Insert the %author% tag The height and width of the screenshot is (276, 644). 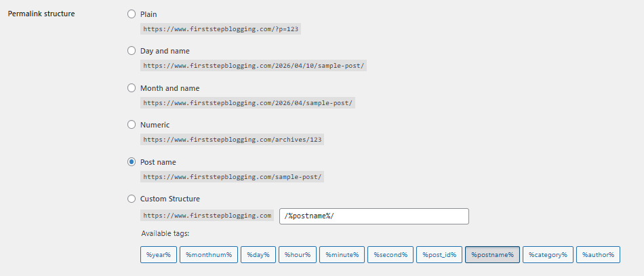pos(598,255)
